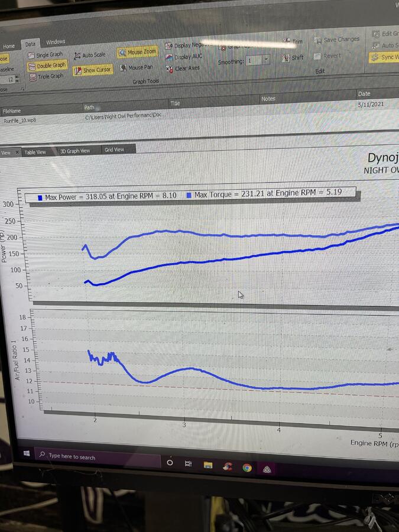Viewport: 399px width, 532px height.
Task: Open the Smoothing dropdown
Action: [265, 60]
